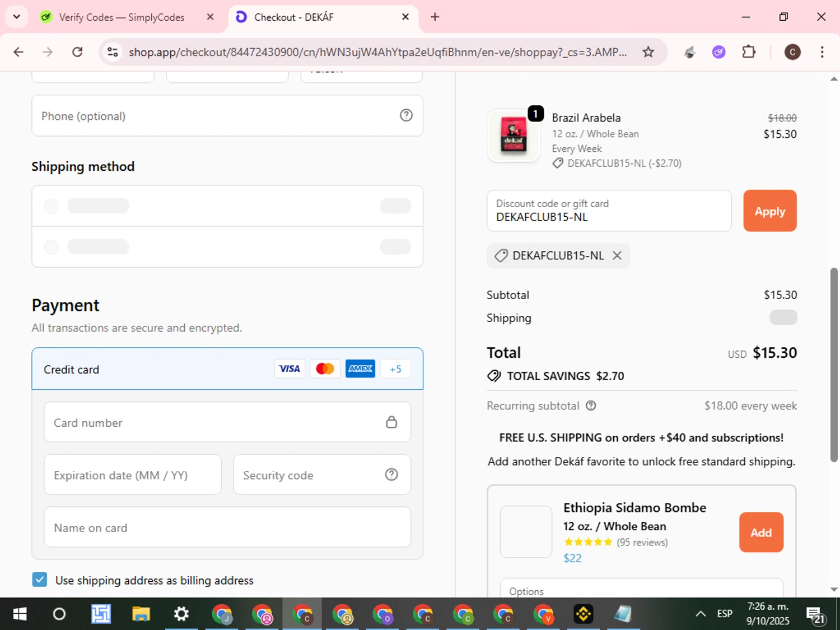Screen dimensions: 840x630
Task: Click the browser address bar URL
Action: pos(378,52)
